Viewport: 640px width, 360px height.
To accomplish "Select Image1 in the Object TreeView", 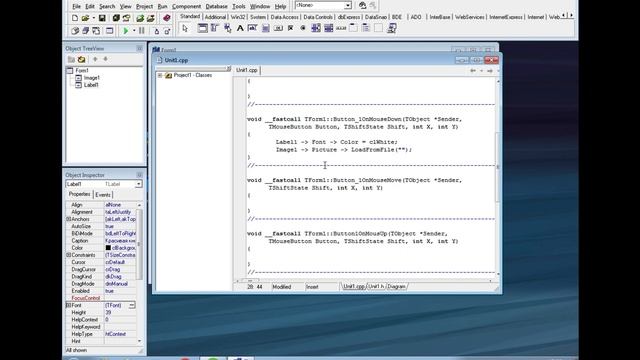I will tap(92, 78).
